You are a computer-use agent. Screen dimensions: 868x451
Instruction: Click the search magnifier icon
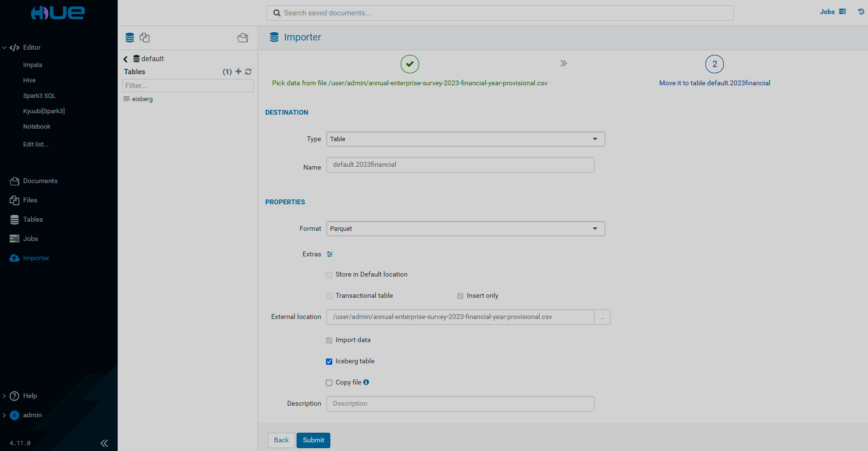click(277, 13)
